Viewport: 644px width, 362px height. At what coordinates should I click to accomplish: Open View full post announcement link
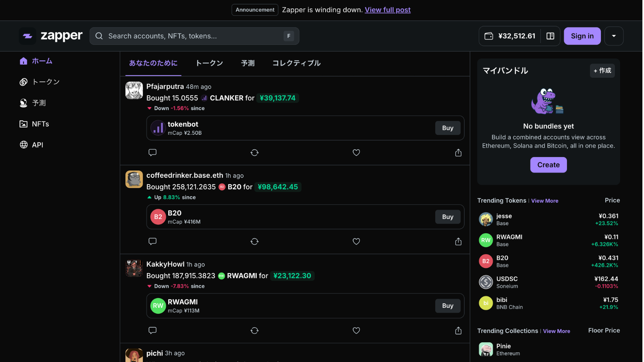388,10
